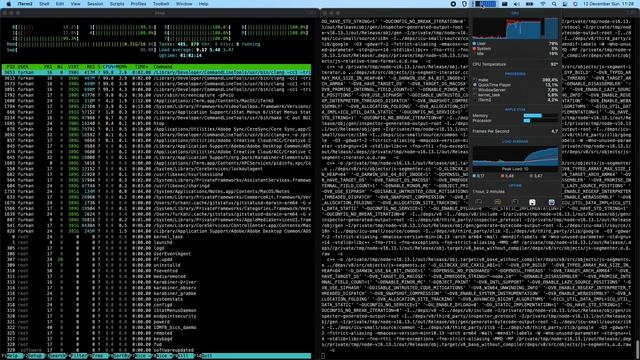Open the Help menu in menu bar
This screenshot has height=360, width=640.
click(x=203, y=4)
